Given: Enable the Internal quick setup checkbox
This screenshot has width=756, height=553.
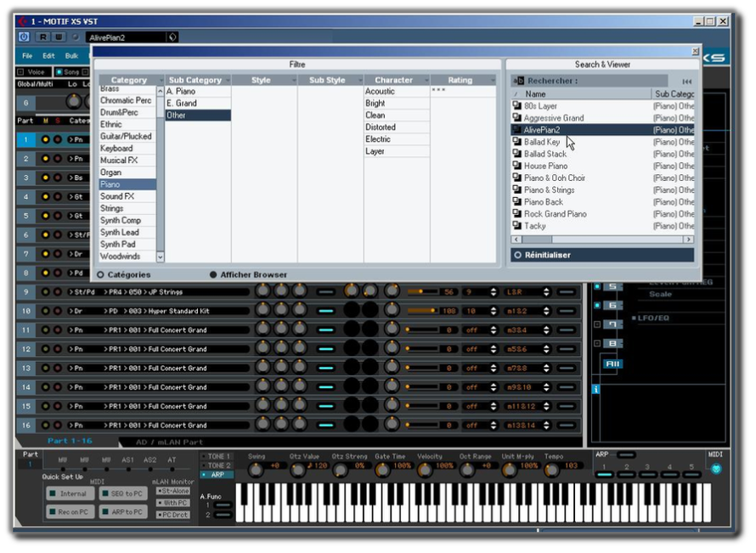Looking at the screenshot, I should point(53,494).
